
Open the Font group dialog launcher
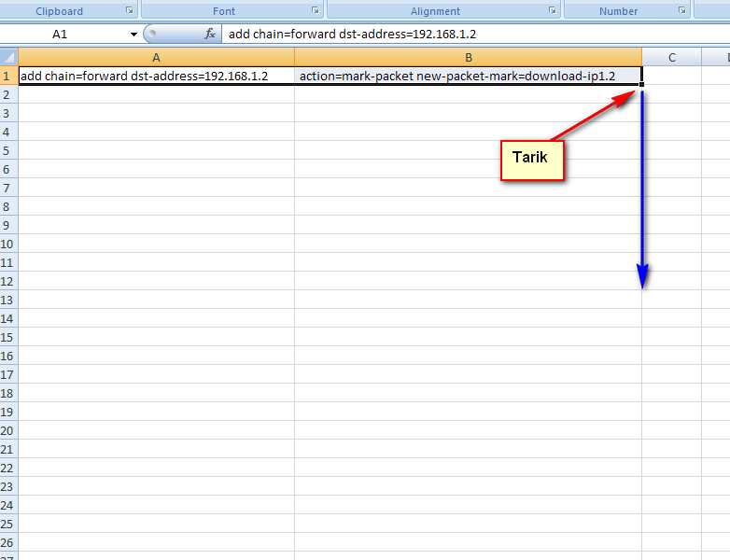pyautogui.click(x=316, y=10)
